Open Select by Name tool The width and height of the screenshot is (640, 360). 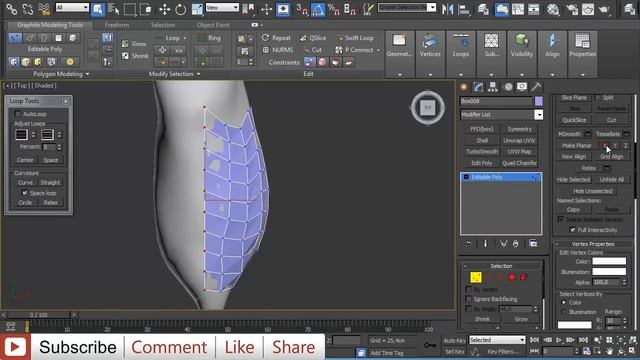(114, 9)
